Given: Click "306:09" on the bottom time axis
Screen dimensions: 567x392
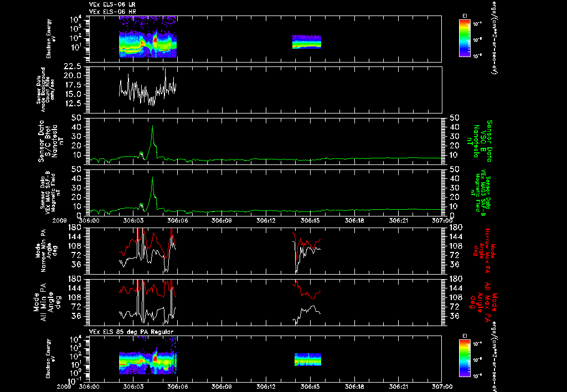Looking at the screenshot, I should pos(221,386).
